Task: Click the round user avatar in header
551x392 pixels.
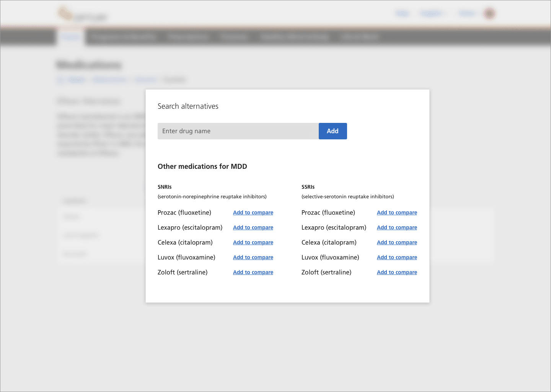Action: tap(489, 14)
